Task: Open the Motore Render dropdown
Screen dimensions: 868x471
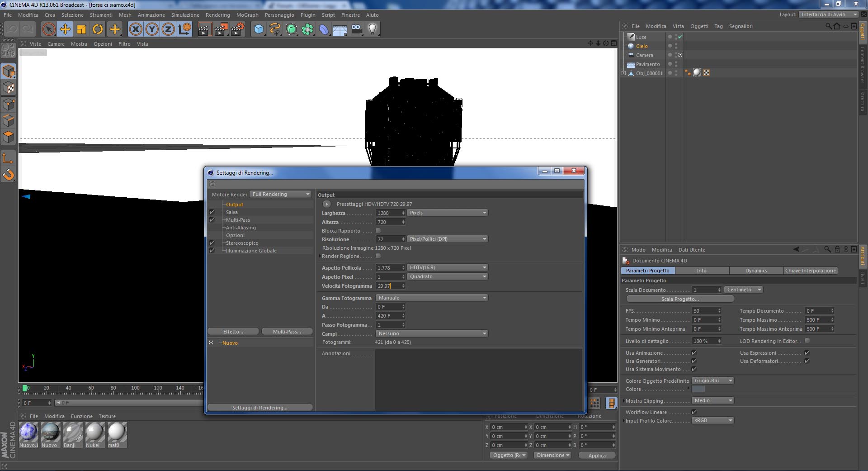Action: pyautogui.click(x=280, y=195)
